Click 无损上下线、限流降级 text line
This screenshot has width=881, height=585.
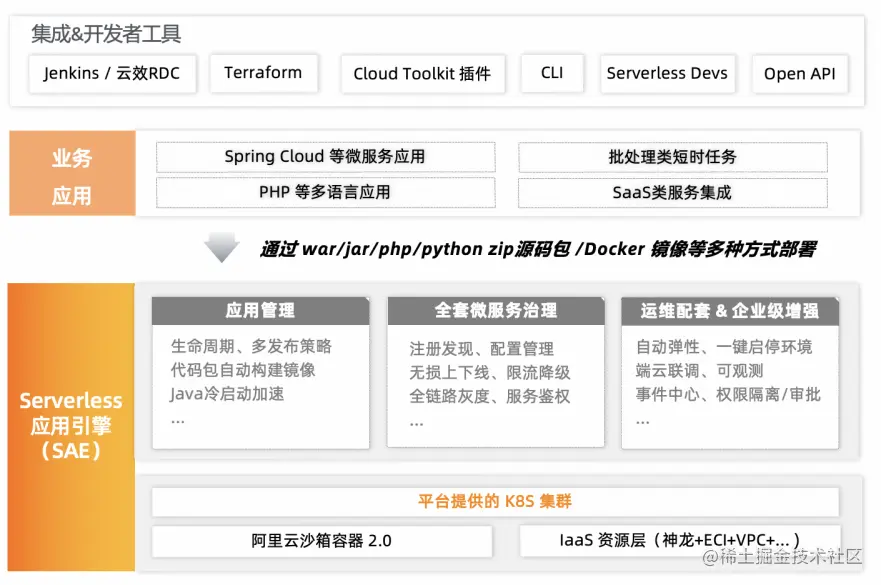[489, 373]
